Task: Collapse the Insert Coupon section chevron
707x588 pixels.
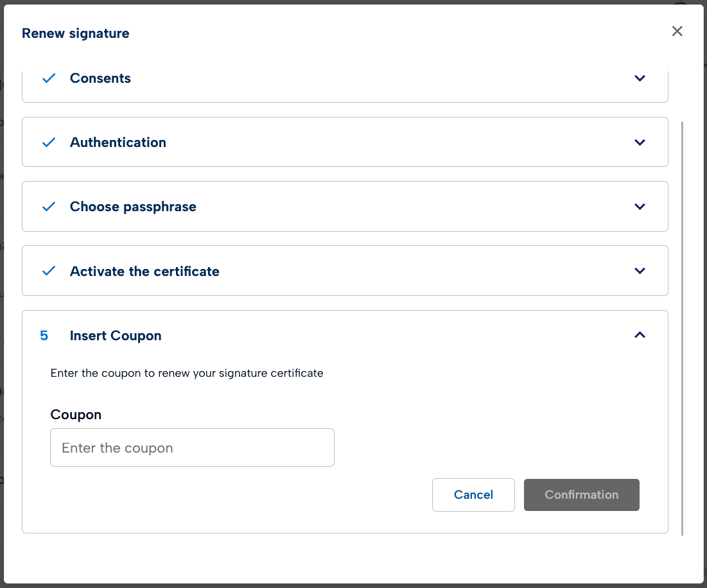Action: pyautogui.click(x=640, y=335)
